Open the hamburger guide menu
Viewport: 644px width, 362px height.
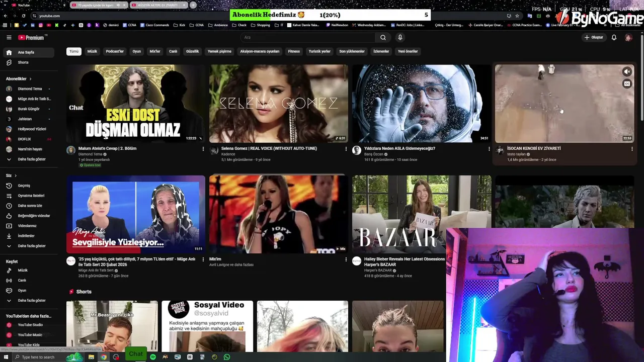pyautogui.click(x=9, y=37)
